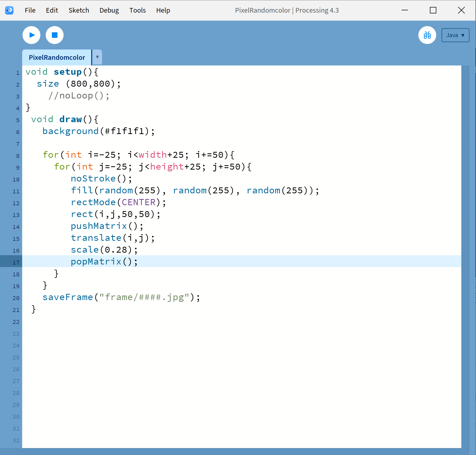Image resolution: width=476 pixels, height=455 pixels.
Task: Click line number 17 in the gutter
Action: [16, 262]
